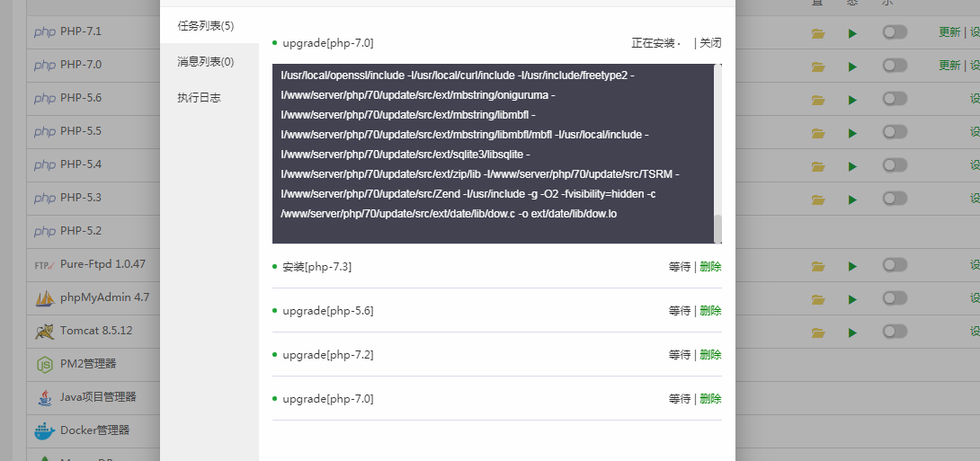The image size is (980, 461).
Task: Click the Pure-Ftpd 1.0.47 label
Action: click(102, 264)
